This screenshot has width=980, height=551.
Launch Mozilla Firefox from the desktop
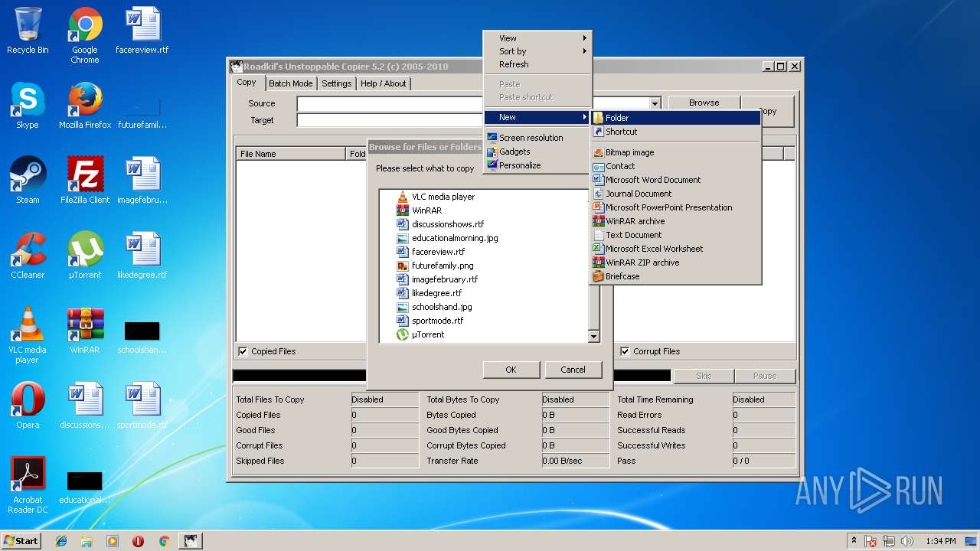(x=85, y=106)
